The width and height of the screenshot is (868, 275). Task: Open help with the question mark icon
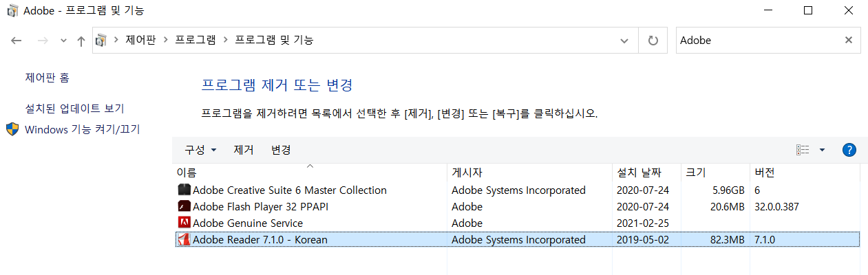[x=849, y=150]
